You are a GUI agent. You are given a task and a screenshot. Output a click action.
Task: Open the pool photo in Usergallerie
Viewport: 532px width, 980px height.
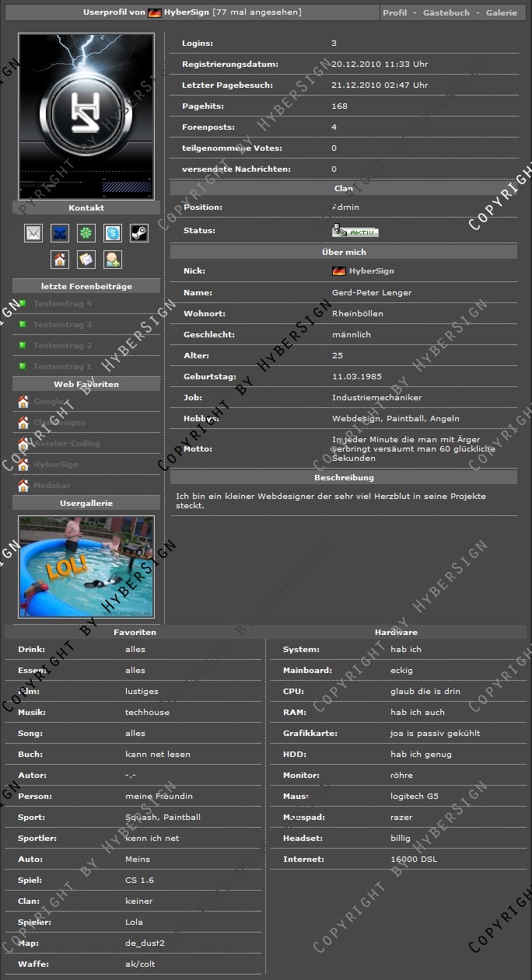click(86, 567)
